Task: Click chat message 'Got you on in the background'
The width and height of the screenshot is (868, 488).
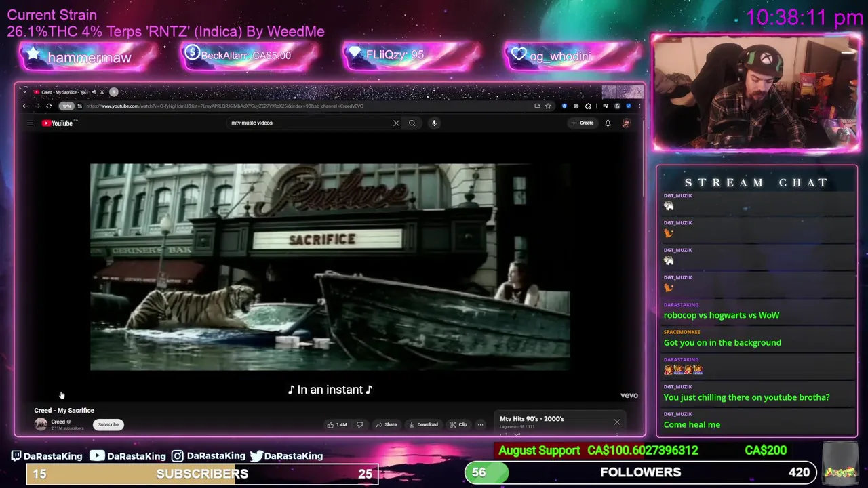Action: pyautogui.click(x=722, y=342)
